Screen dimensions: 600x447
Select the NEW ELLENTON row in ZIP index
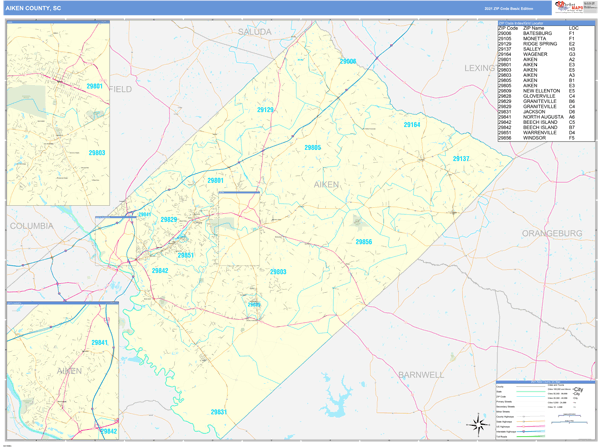click(541, 91)
